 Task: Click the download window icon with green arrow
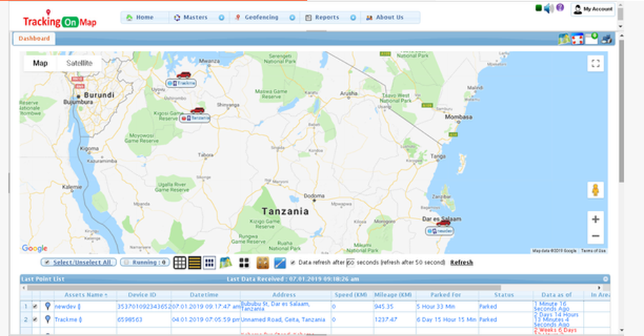[591, 38]
